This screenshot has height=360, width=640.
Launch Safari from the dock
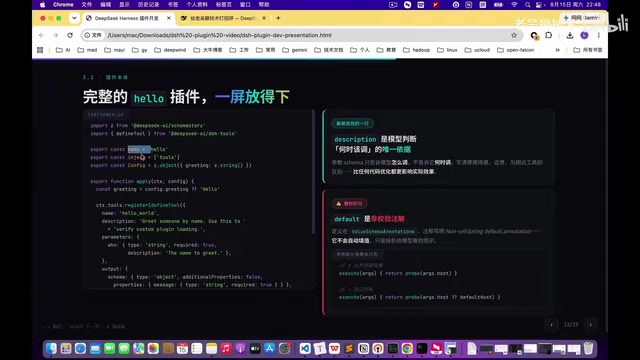80,349
